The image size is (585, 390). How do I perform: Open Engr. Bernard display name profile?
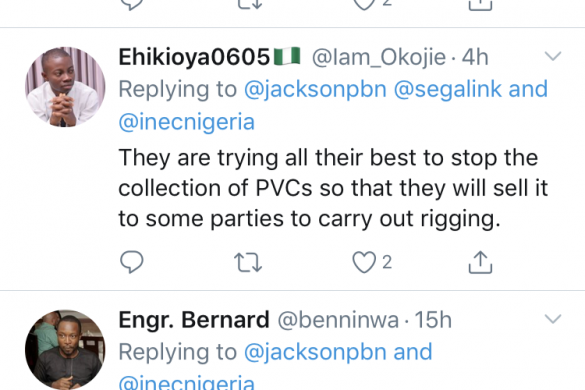point(194,320)
